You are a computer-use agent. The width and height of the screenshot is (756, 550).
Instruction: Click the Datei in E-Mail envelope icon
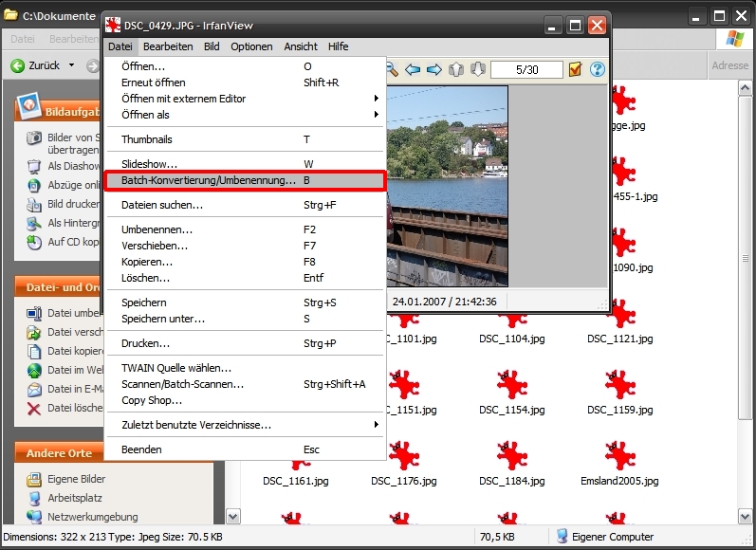(34, 390)
